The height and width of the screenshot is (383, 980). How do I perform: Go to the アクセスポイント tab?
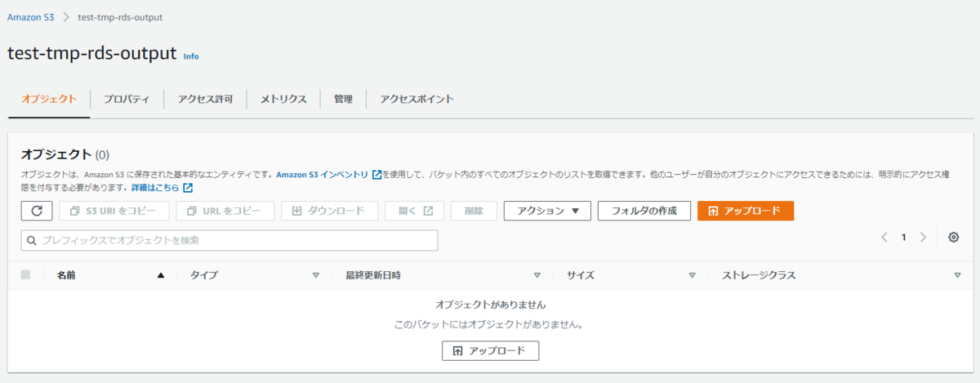[x=416, y=99]
